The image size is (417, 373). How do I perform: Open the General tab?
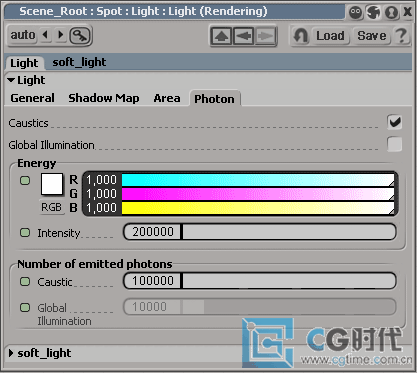(x=32, y=98)
